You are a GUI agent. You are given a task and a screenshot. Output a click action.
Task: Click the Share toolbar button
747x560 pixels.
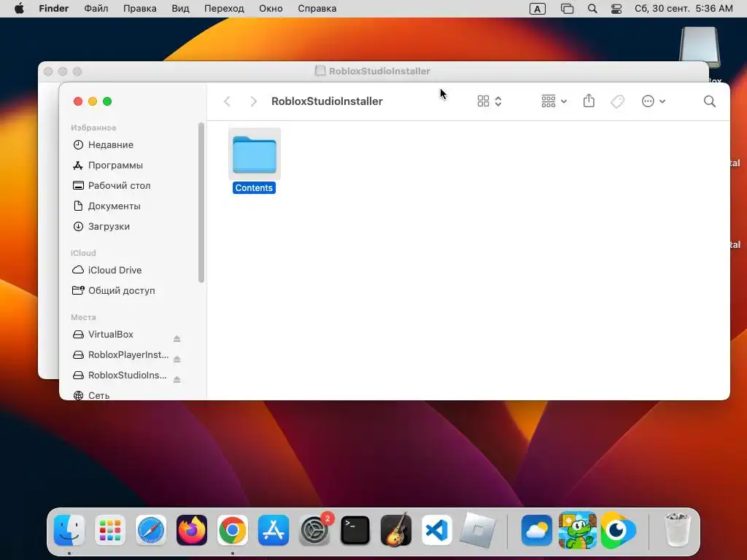589,101
